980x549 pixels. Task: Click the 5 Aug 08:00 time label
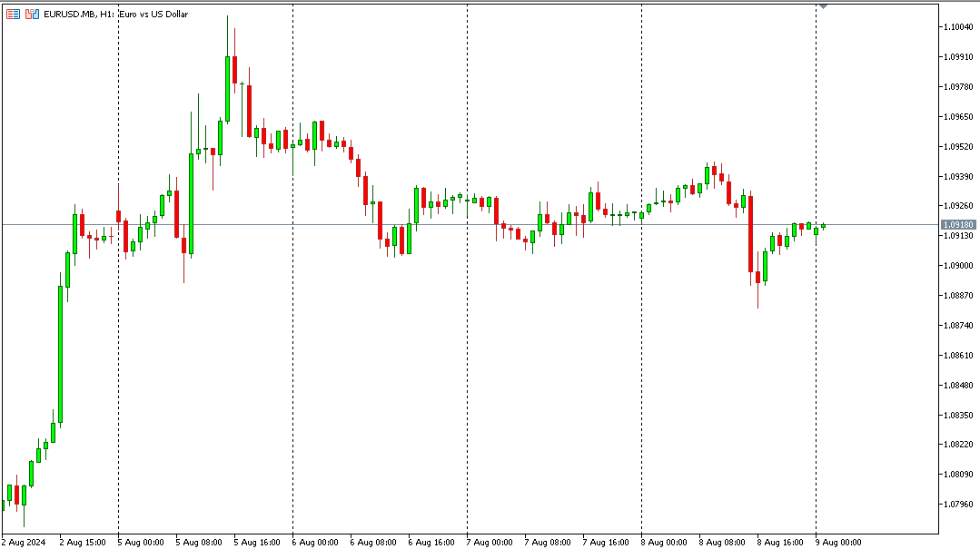(x=199, y=542)
